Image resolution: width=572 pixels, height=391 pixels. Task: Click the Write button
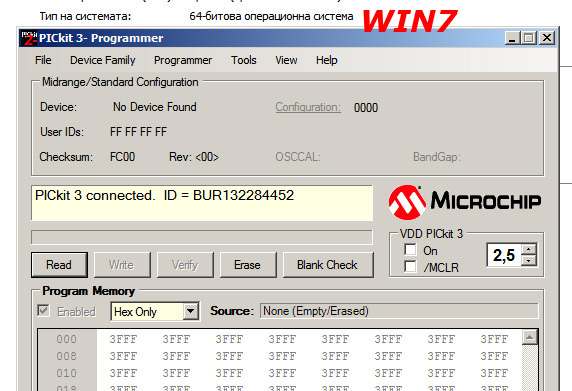pyautogui.click(x=122, y=265)
